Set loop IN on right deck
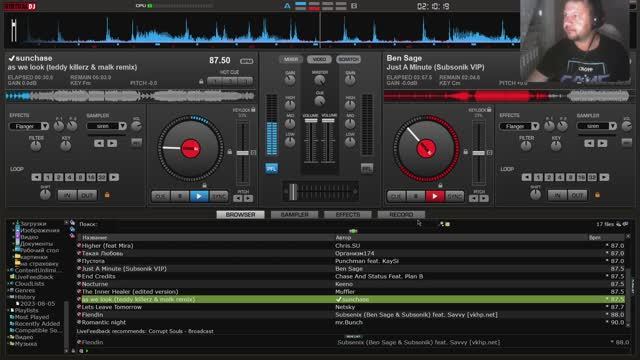The height and width of the screenshot is (360, 640). coord(557,196)
